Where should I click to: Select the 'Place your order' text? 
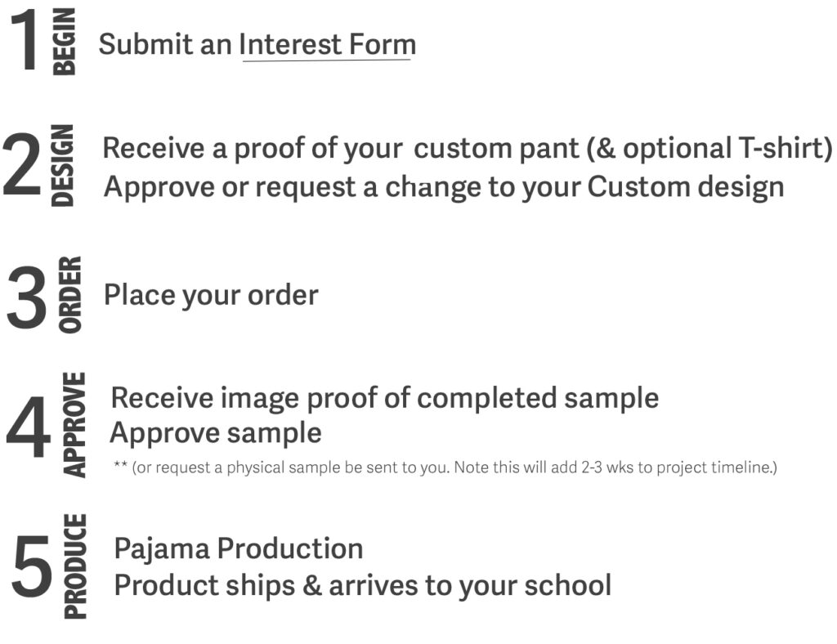(211, 295)
